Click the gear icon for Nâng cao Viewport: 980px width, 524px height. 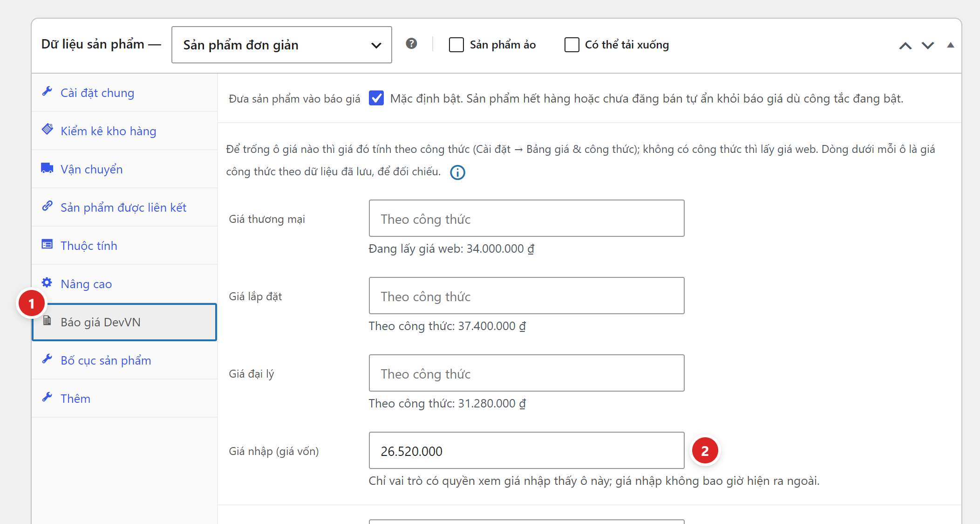[x=47, y=283]
